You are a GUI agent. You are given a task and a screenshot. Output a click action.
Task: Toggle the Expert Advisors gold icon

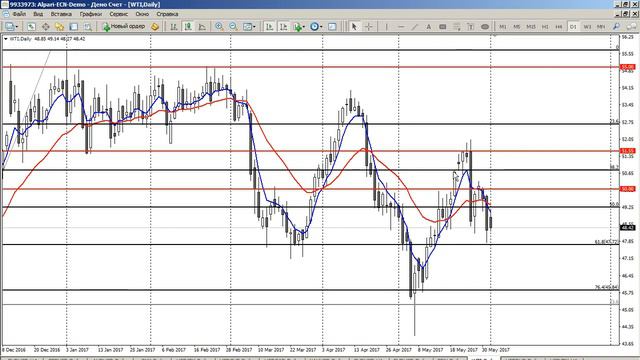pyautogui.click(x=155, y=27)
